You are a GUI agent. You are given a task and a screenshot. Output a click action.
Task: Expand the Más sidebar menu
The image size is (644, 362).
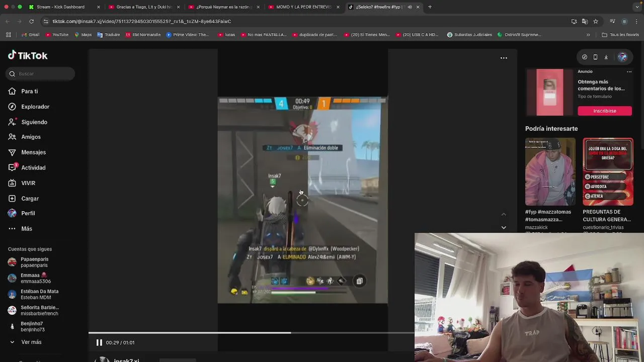pos(26,229)
